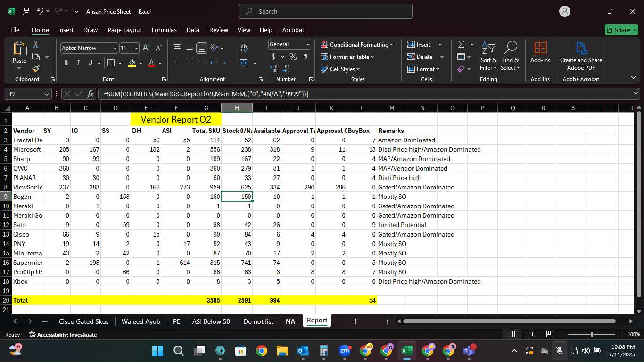Viewport: 644px width, 362px height.
Task: Click the AutoSum sigma icon
Action: (461, 44)
